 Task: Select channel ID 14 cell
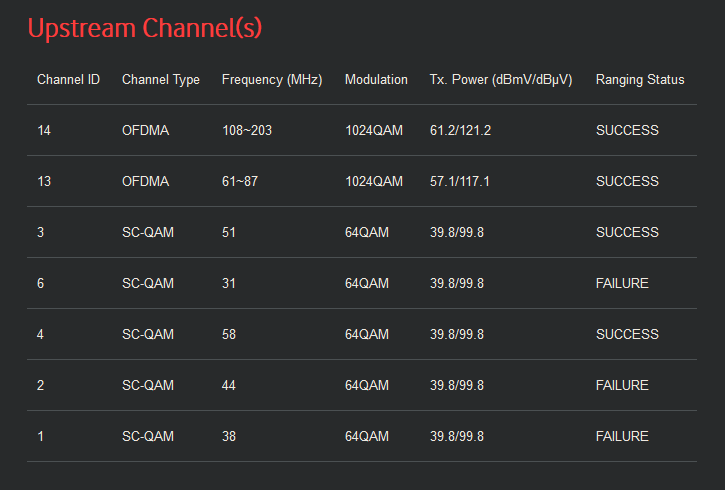tap(45, 130)
